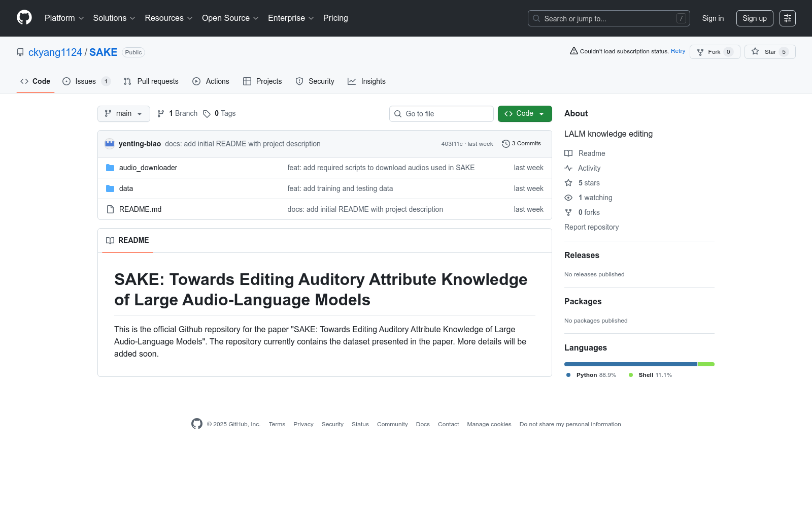Open the Pull requests tab
Image resolution: width=812 pixels, height=508 pixels.
(151, 81)
